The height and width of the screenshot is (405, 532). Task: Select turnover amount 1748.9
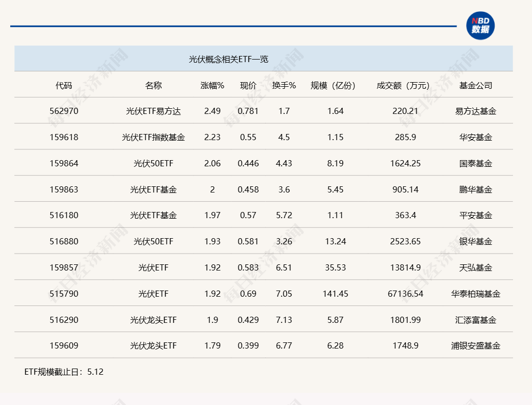pos(405,345)
